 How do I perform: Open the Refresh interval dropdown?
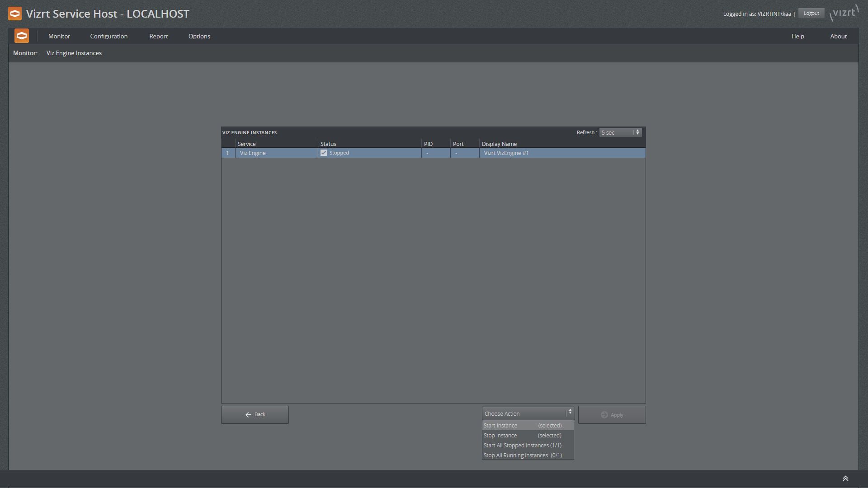point(620,132)
